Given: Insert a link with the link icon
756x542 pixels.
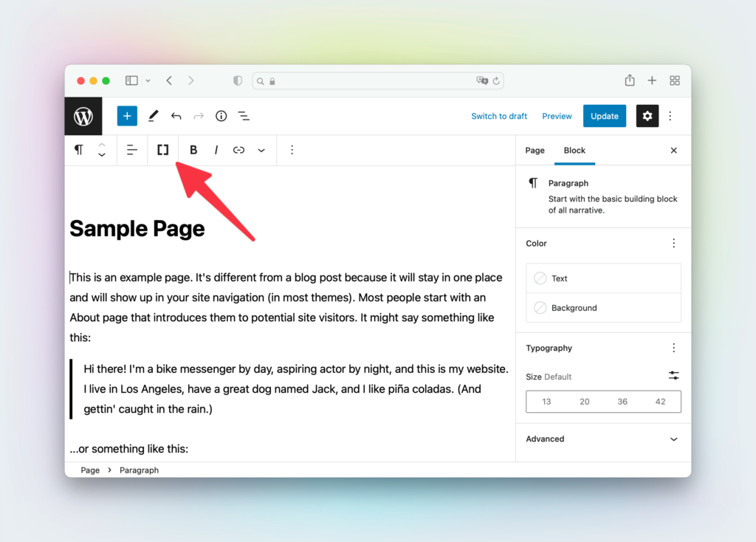Looking at the screenshot, I should point(238,150).
